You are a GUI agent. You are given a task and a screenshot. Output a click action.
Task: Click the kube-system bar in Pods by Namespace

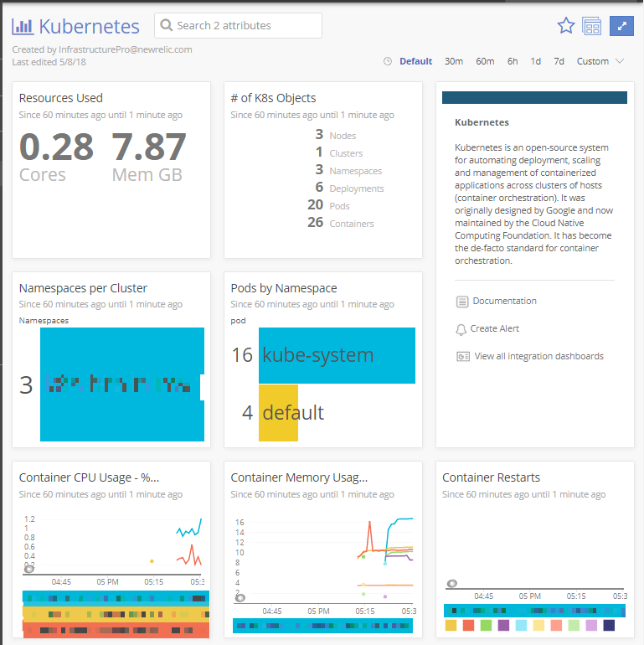[x=337, y=355]
